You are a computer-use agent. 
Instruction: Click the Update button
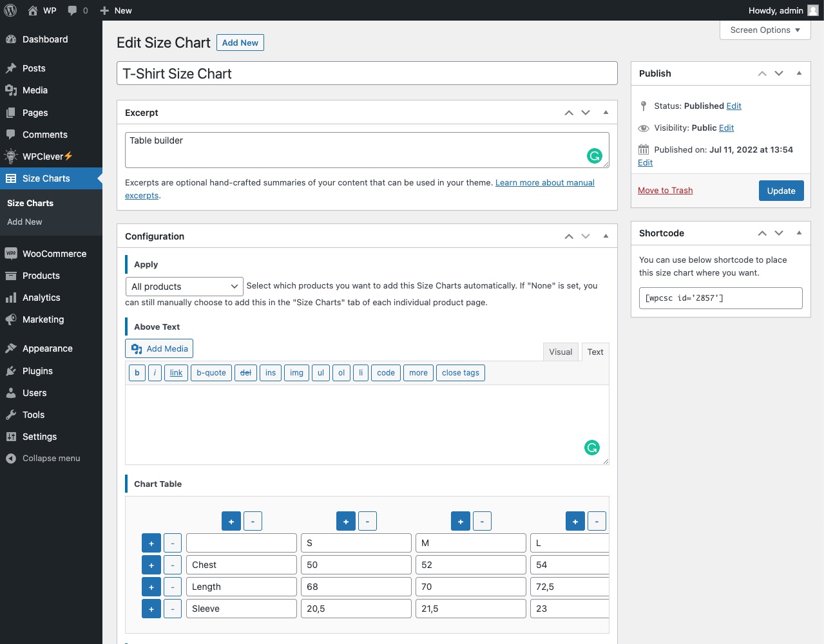(x=781, y=191)
